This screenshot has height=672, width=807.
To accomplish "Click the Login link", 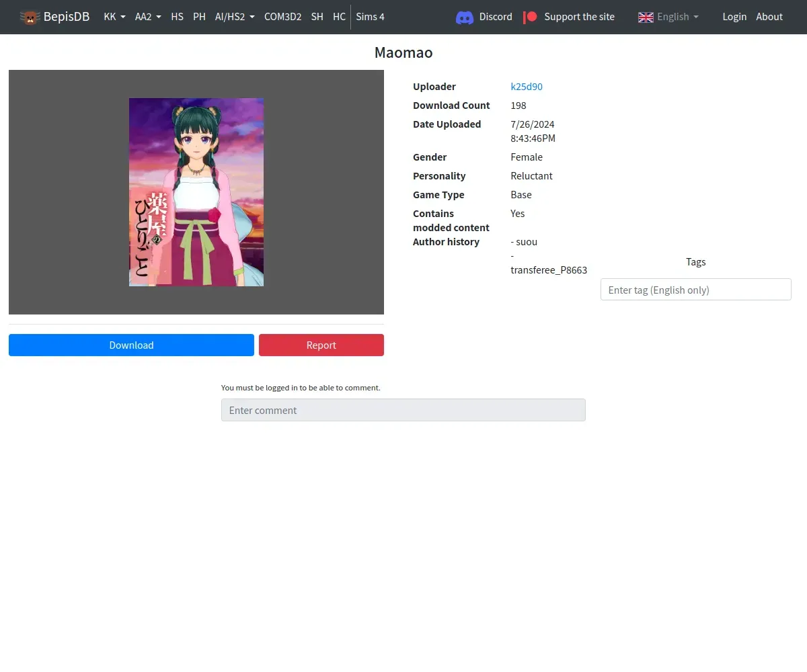I will [734, 17].
